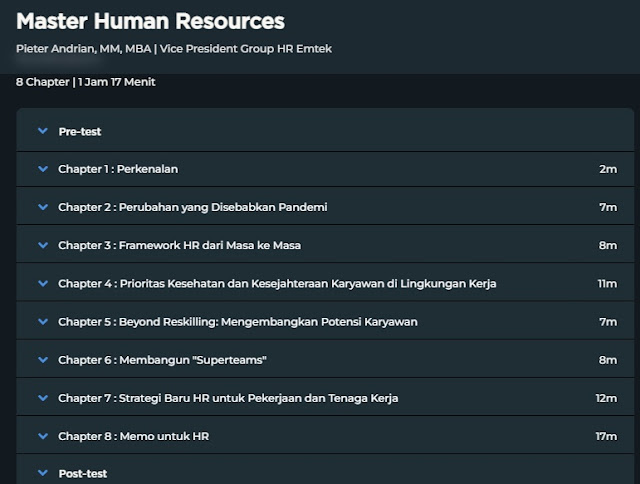Click chevron beside Chapter 2 Perubahan Pandemi
The height and width of the screenshot is (484, 640).
[x=42, y=207]
